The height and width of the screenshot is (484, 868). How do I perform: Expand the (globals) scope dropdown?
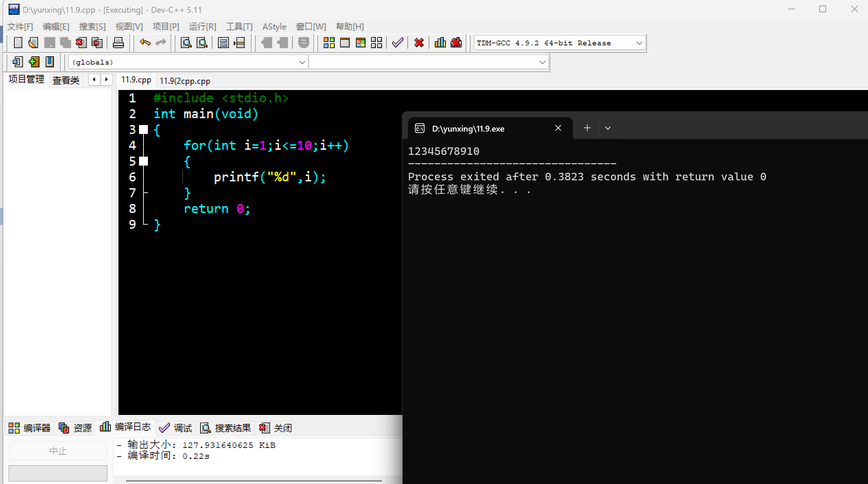[302, 62]
